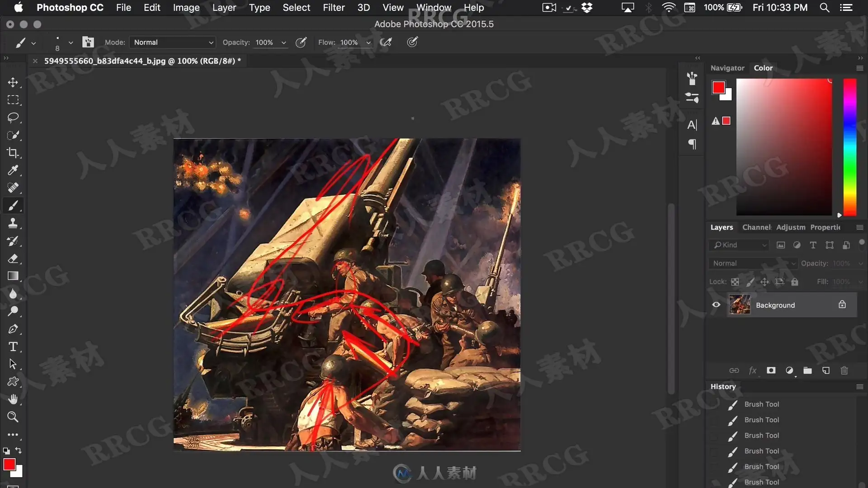Open the brush Mode dropdown set to Normal
The width and height of the screenshot is (868, 488).
tap(172, 42)
